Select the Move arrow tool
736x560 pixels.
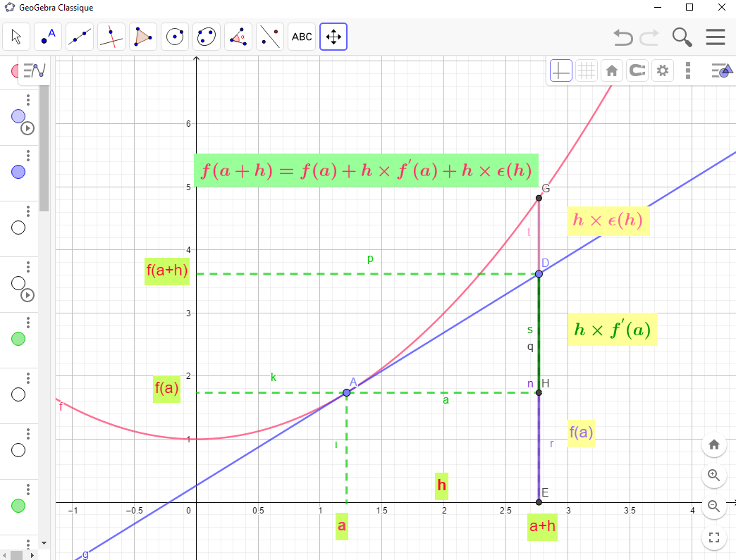[x=16, y=37]
